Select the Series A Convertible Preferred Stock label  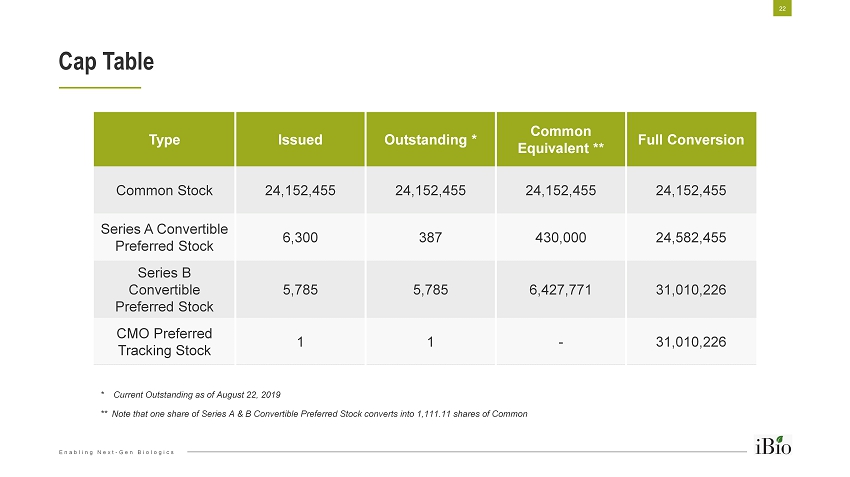[x=164, y=237]
